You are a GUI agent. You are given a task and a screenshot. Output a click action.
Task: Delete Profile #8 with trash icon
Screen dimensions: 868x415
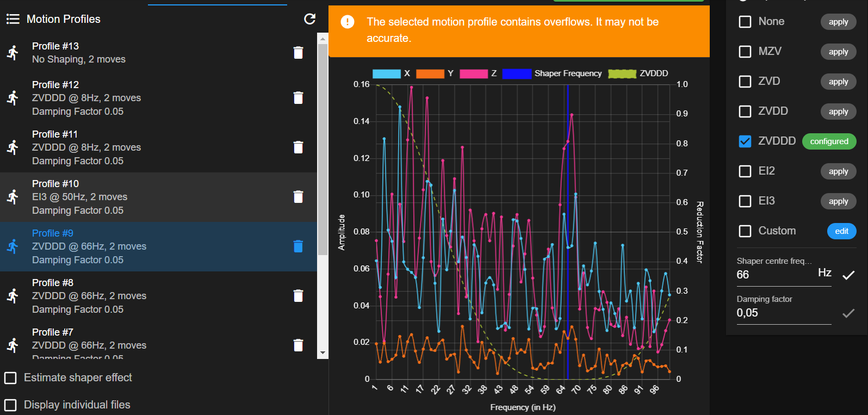298,296
